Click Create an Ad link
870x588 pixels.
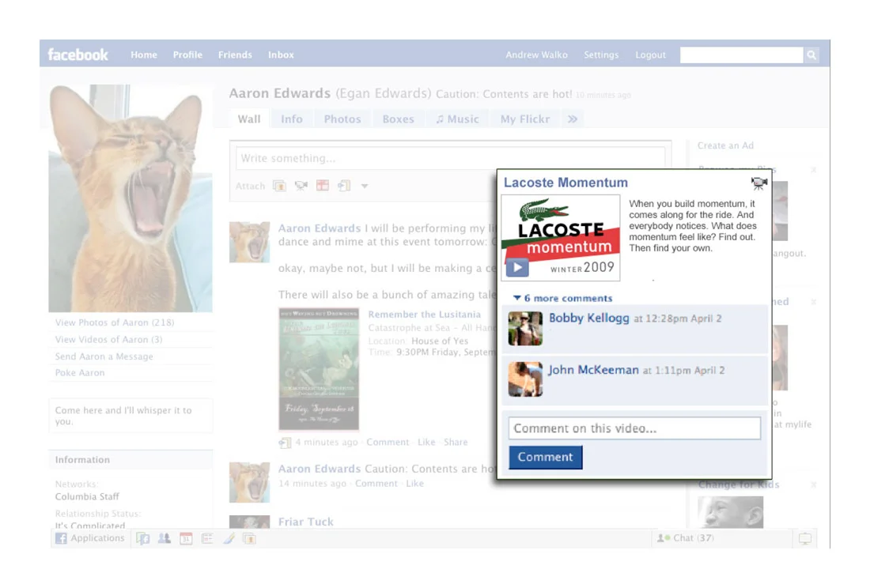click(x=725, y=145)
